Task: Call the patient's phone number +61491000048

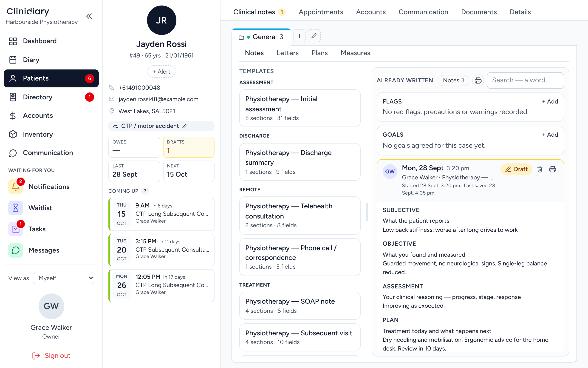Action: click(x=139, y=88)
